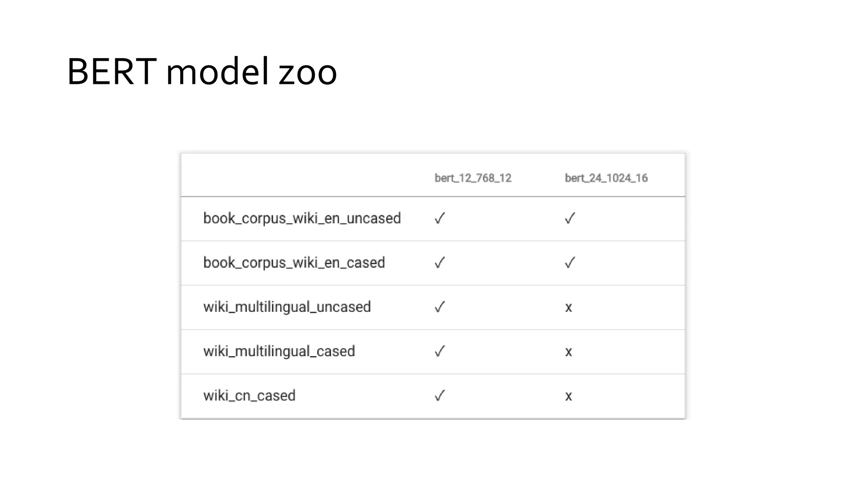Click the book_corpus_wiki_en_cased row label
This screenshot has width=868, height=488.
coord(294,263)
